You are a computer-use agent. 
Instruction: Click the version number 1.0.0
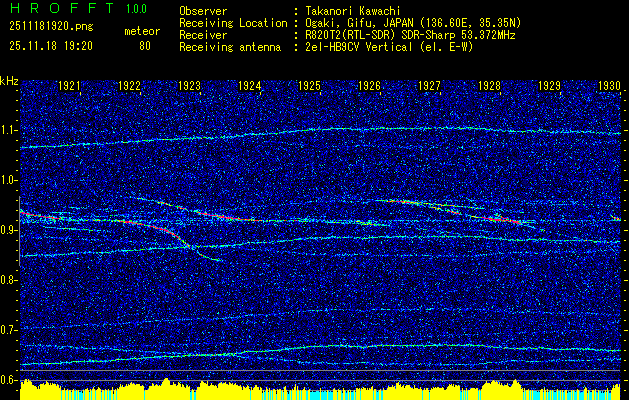point(136,8)
